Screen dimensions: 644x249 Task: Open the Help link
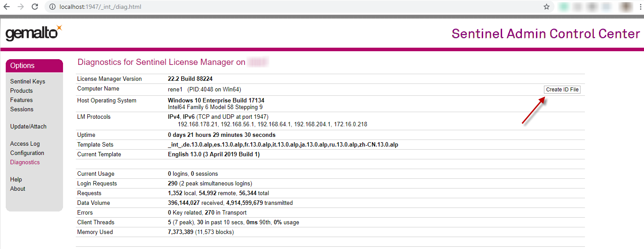tap(16, 179)
